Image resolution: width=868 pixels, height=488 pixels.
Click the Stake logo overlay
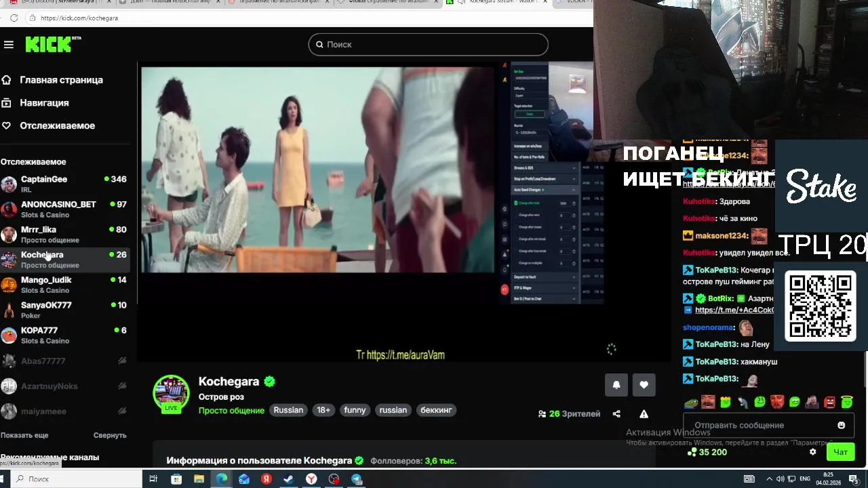click(821, 186)
